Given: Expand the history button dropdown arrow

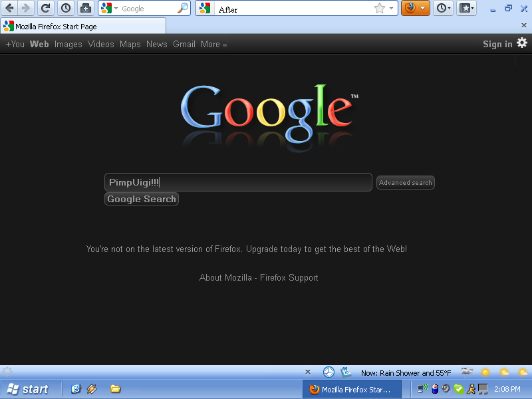Looking at the screenshot, I should 450,9.
